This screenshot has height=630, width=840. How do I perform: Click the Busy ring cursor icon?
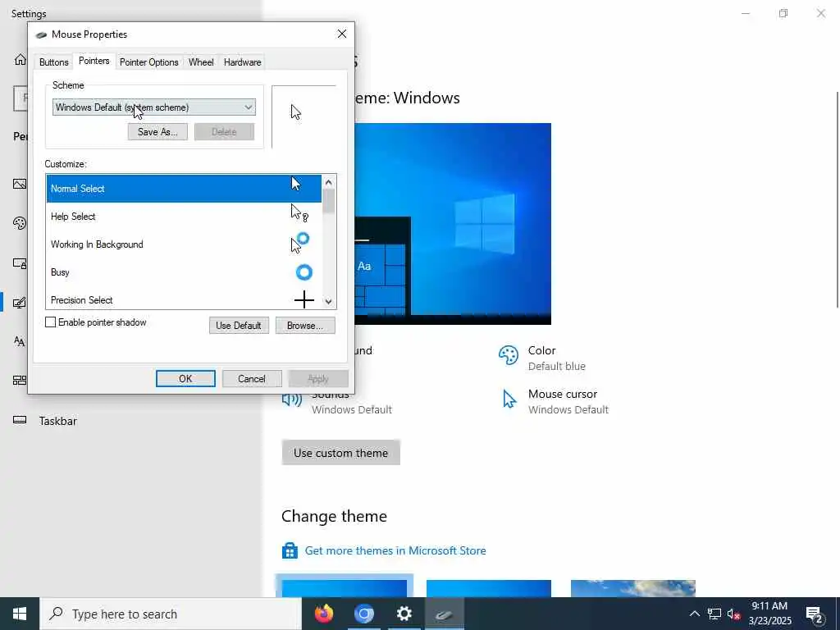(304, 272)
